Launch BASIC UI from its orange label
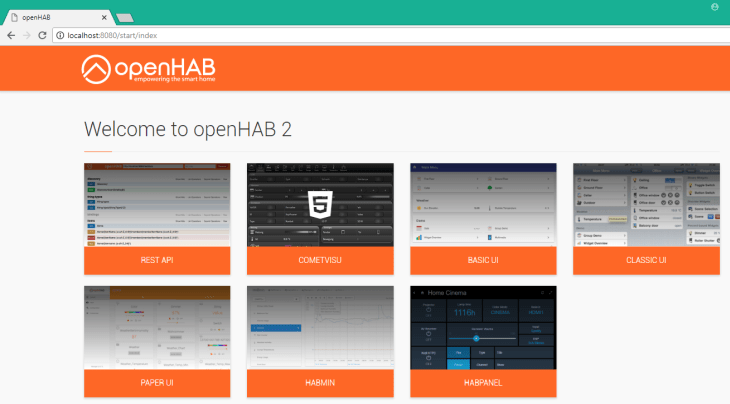The height and width of the screenshot is (404, 730). coord(483,260)
